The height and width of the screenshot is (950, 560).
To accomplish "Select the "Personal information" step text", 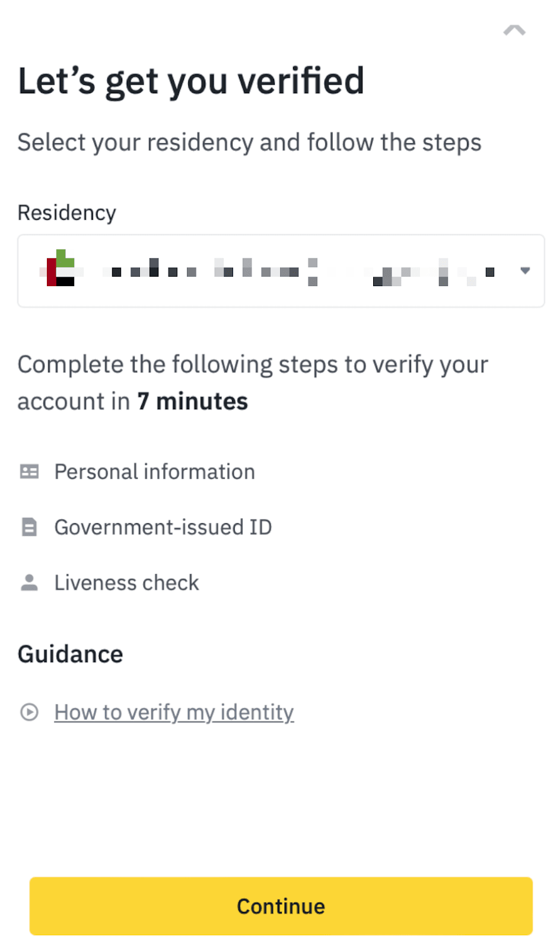I will (154, 471).
